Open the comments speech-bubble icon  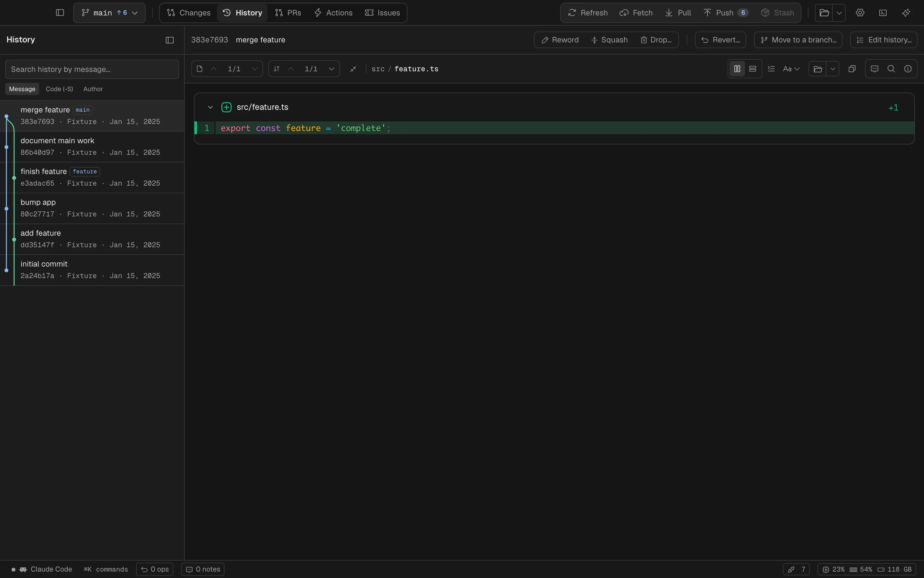(x=874, y=69)
